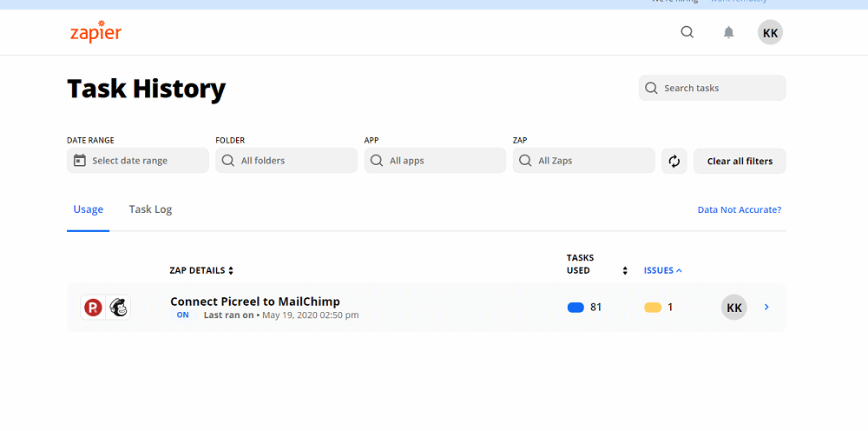Click Clear all filters button

coord(740,162)
